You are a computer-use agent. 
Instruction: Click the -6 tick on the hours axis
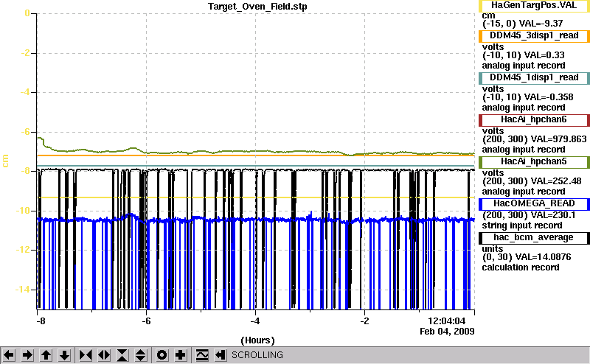(x=146, y=321)
